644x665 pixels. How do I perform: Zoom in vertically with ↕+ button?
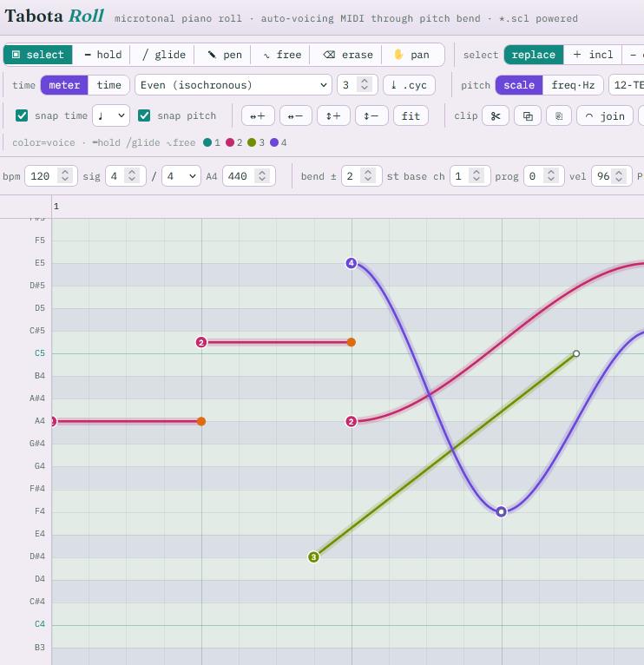[x=333, y=115]
